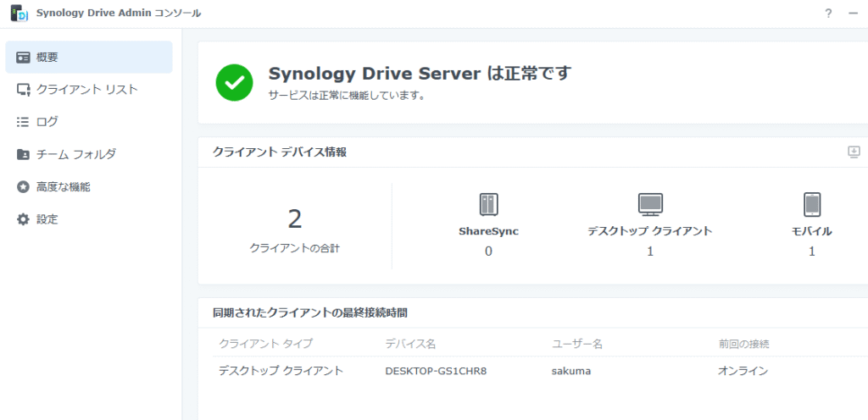Click the クライアント タイプ column header
The height and width of the screenshot is (420, 868).
point(265,344)
